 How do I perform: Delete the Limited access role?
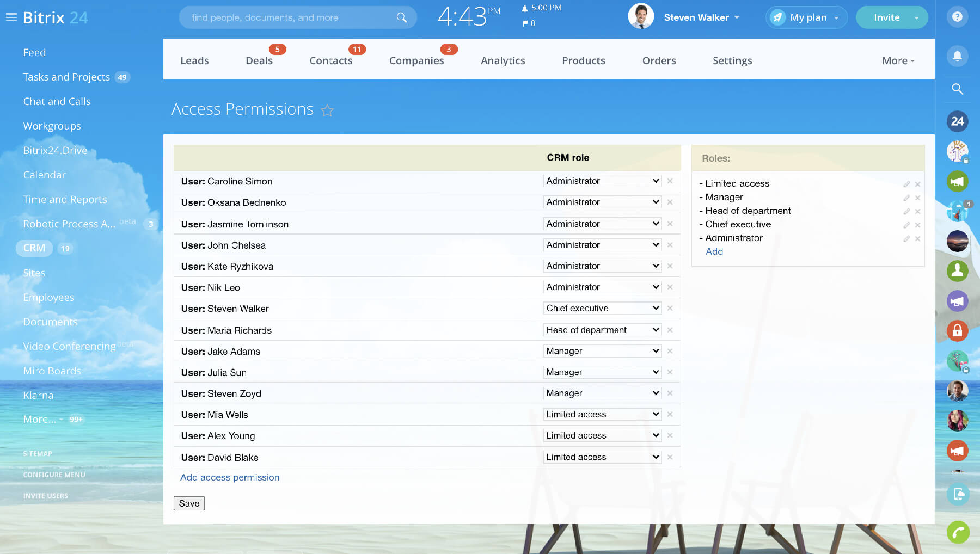coord(918,184)
